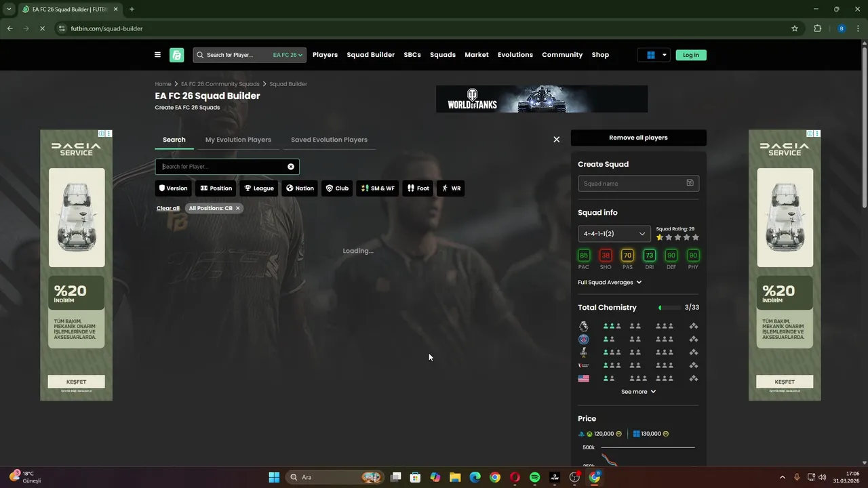Click Clear all filters link
This screenshot has height=488, width=868.
click(x=168, y=208)
